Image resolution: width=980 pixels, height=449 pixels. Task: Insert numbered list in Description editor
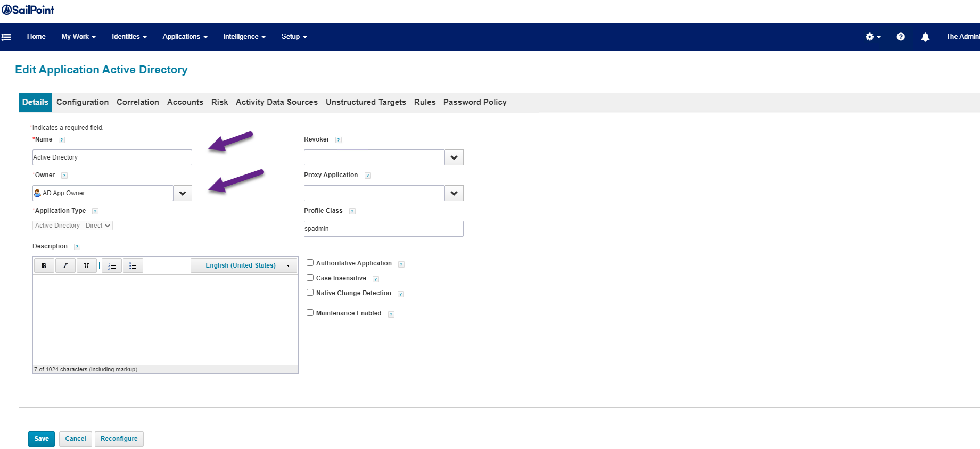coord(112,265)
